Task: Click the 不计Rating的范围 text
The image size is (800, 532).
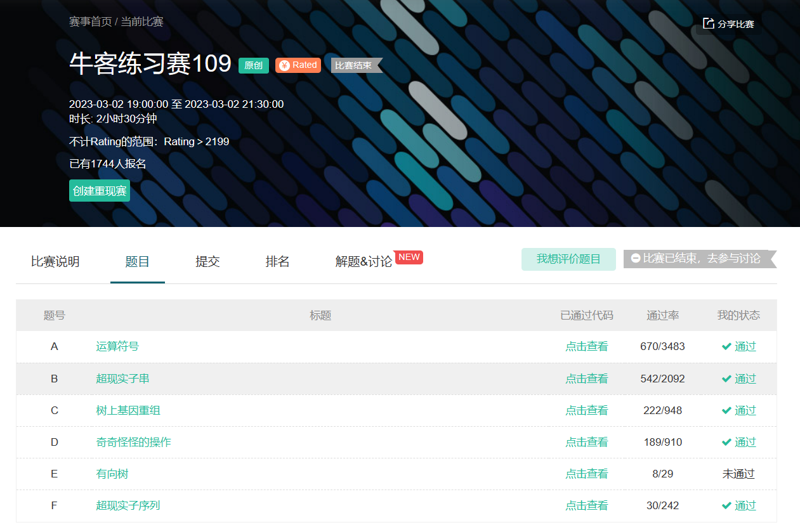Action: click(x=149, y=141)
